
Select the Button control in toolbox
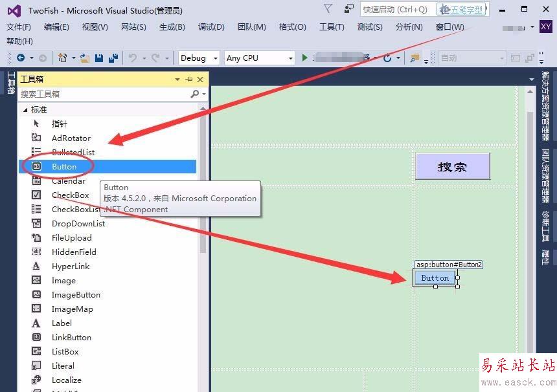(108, 166)
